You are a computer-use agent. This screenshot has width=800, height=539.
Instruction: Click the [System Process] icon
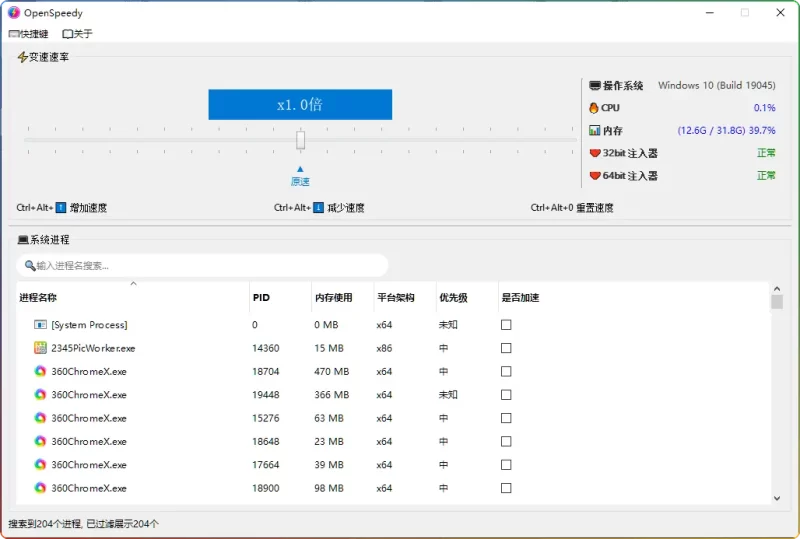tap(40, 325)
